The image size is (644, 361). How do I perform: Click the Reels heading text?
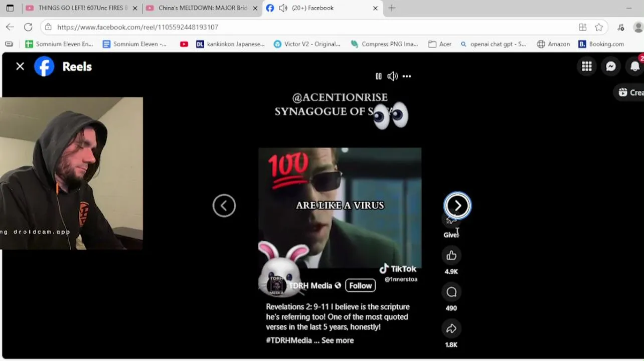77,67
